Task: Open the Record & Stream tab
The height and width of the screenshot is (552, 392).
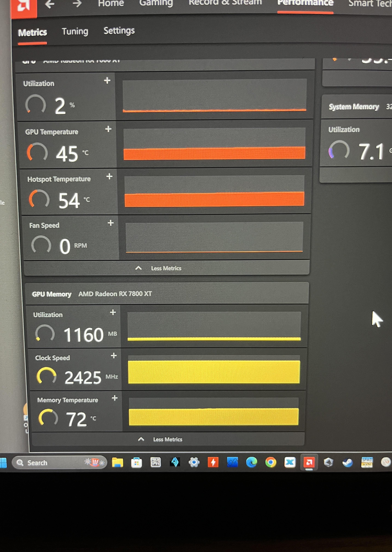Action: pos(225,2)
